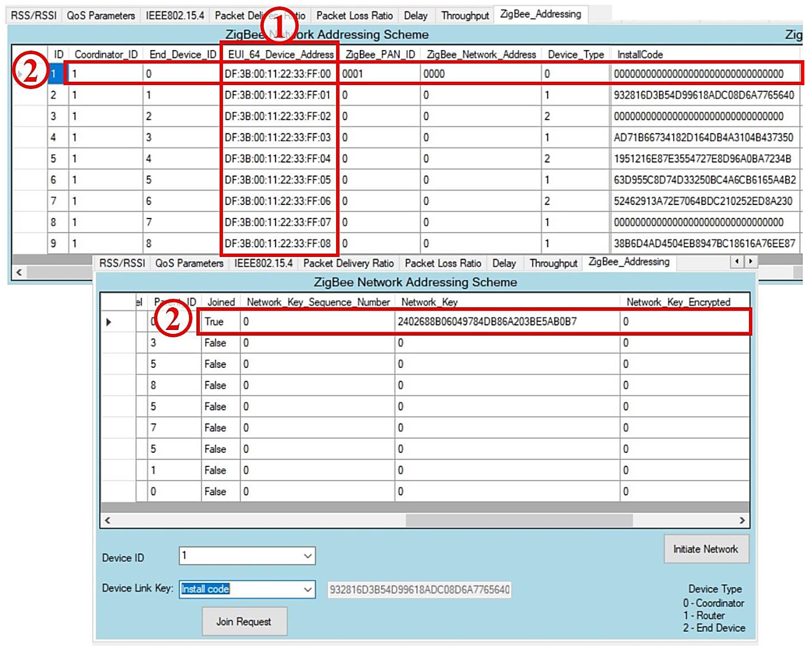Click lower grid left scroll arrow
Viewport: 812px width, 651px height.
point(108,520)
